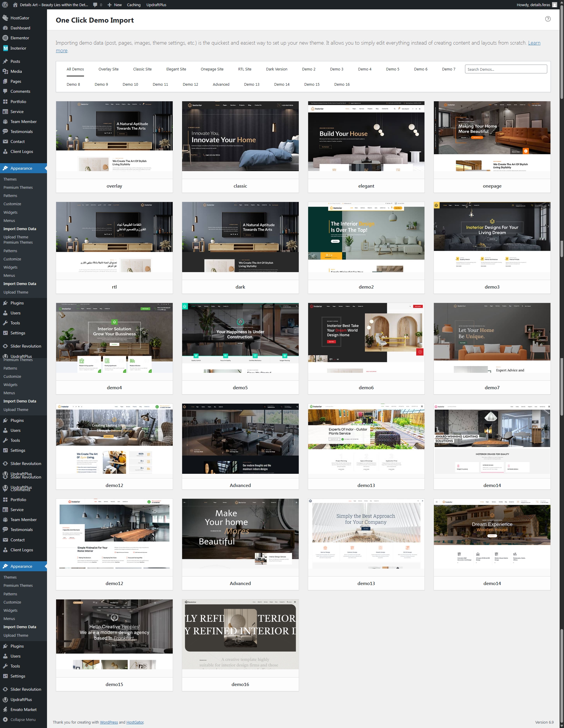The width and height of the screenshot is (564, 728).
Task: Follow the Learn more link
Action: click(534, 43)
